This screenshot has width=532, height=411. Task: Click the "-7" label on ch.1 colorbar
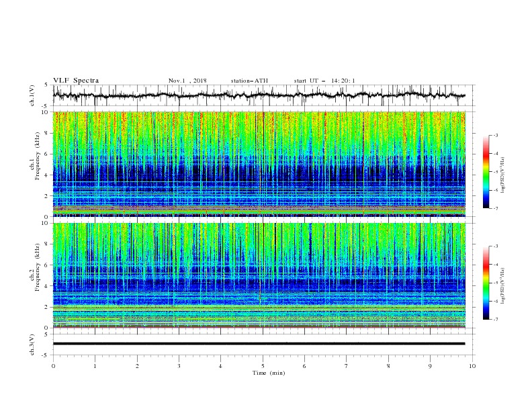coord(495,208)
